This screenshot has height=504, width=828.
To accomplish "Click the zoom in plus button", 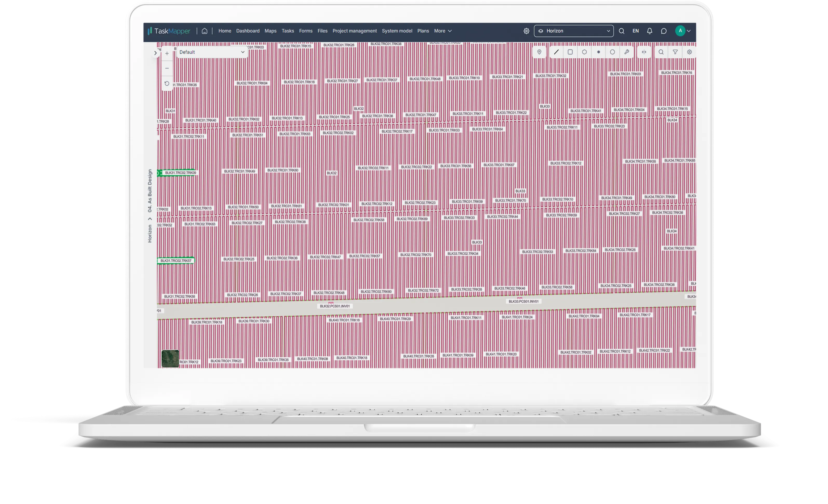I will pos(167,53).
